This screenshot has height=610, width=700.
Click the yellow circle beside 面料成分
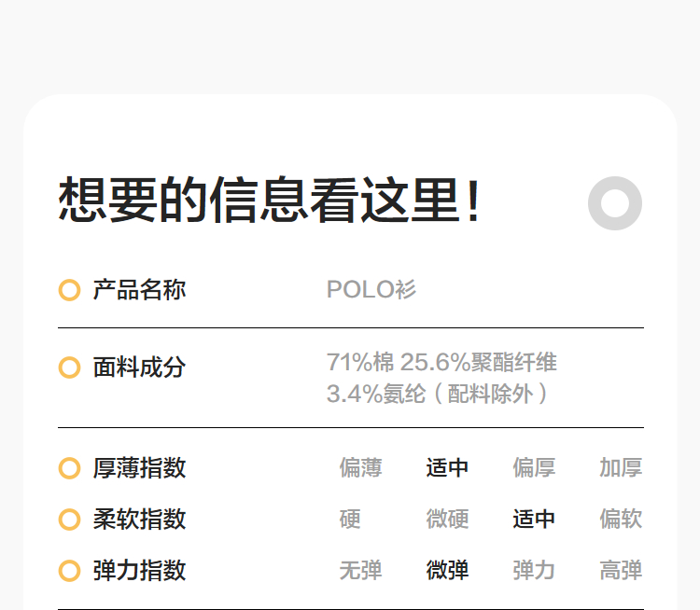(x=69, y=367)
